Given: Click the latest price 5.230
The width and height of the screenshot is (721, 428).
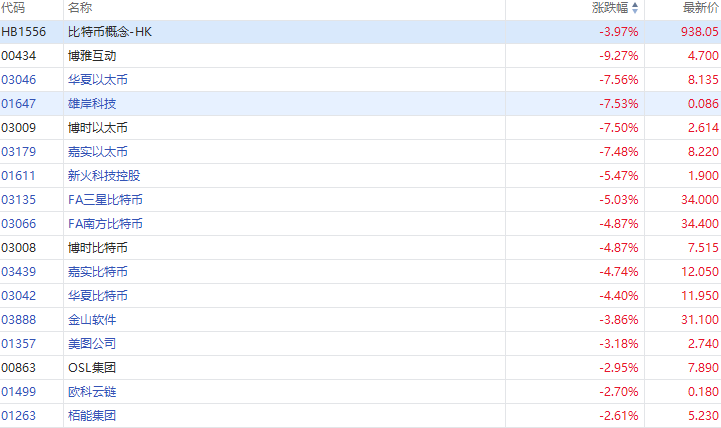Looking at the screenshot, I should 703,415.
